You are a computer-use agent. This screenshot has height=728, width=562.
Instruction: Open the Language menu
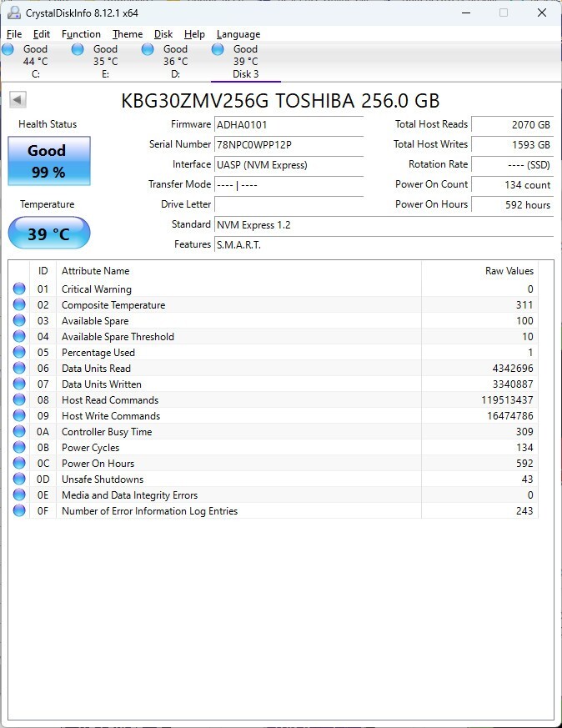[x=238, y=34]
